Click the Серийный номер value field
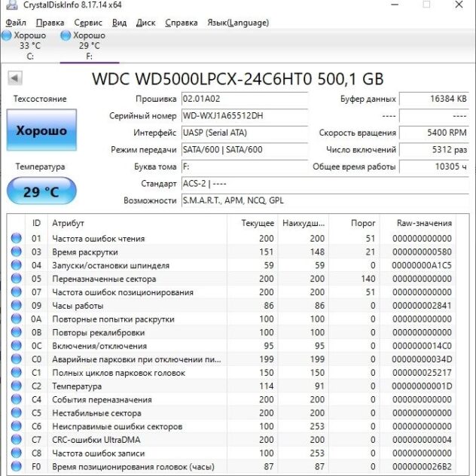Image resolution: width=476 pixels, height=476 pixels. point(244,116)
